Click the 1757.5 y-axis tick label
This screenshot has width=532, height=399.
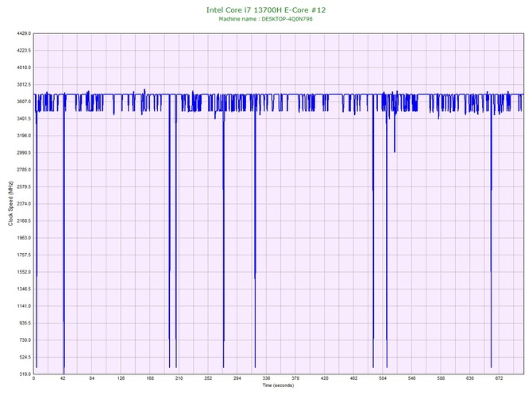[x=24, y=255]
